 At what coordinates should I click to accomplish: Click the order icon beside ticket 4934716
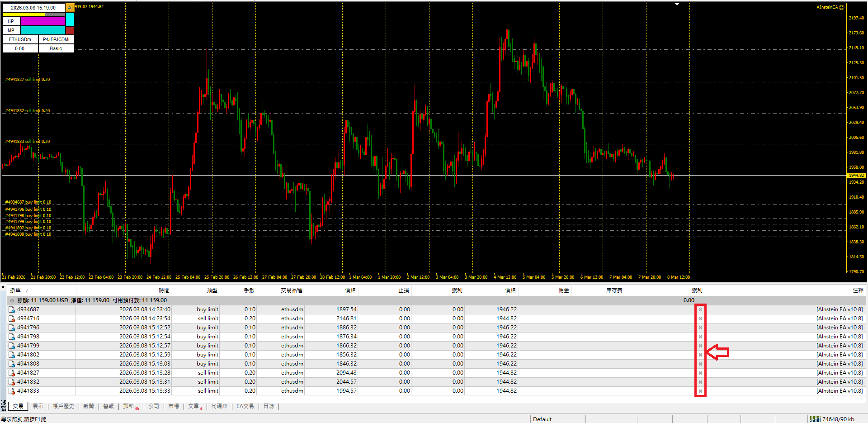coord(12,318)
